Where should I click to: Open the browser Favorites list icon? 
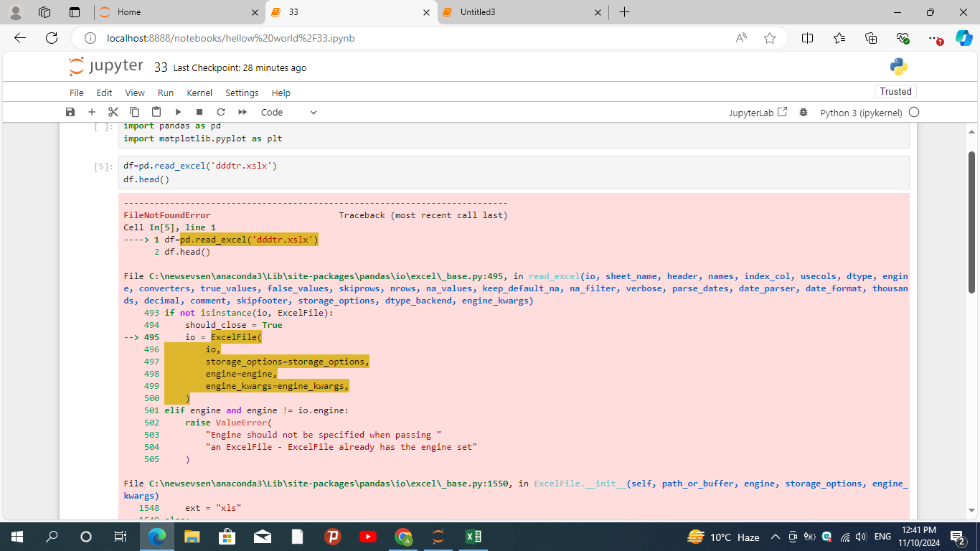(839, 38)
